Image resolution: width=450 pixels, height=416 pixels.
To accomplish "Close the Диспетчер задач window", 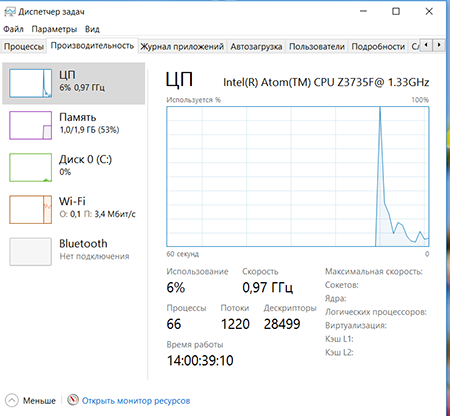I will pos(429,11).
